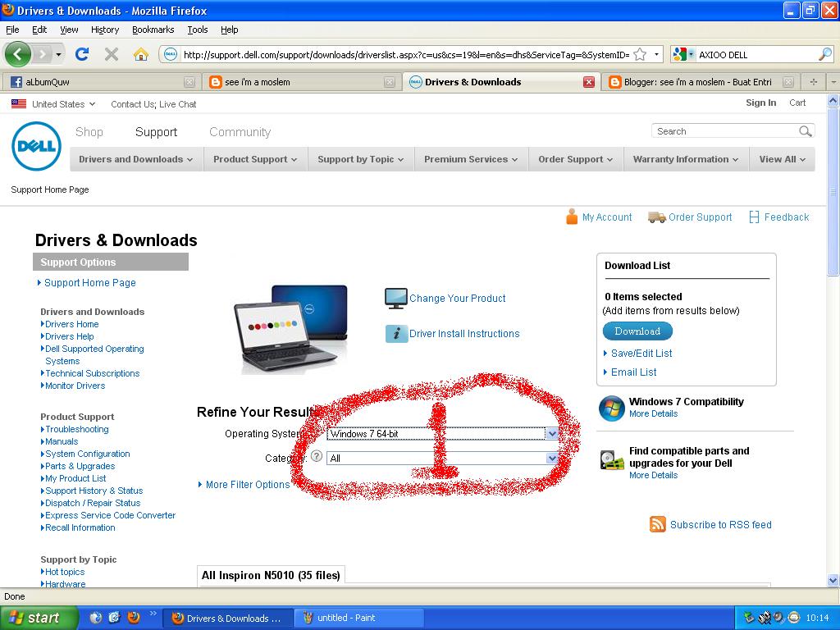840x630 pixels.
Task: Open Drivers and Downloads nav dropdown
Action: (136, 159)
